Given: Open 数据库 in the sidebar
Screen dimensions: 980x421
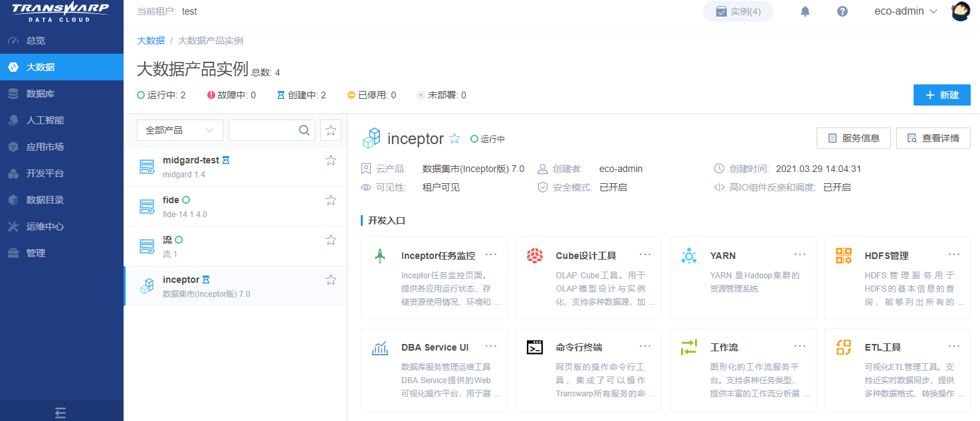Looking at the screenshot, I should tap(62, 94).
